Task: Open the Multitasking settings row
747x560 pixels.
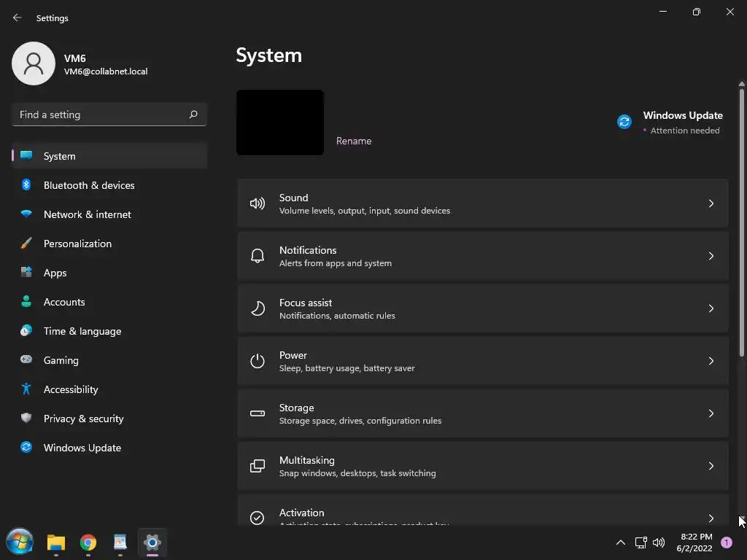Action: click(483, 466)
